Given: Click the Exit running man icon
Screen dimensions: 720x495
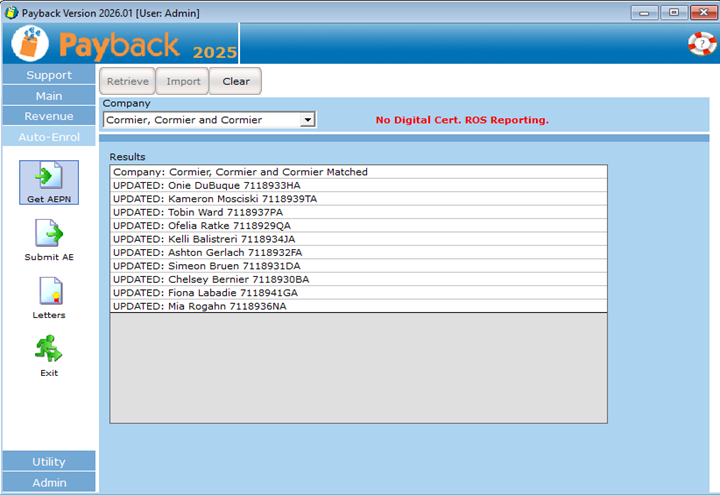Looking at the screenshot, I should tap(49, 349).
